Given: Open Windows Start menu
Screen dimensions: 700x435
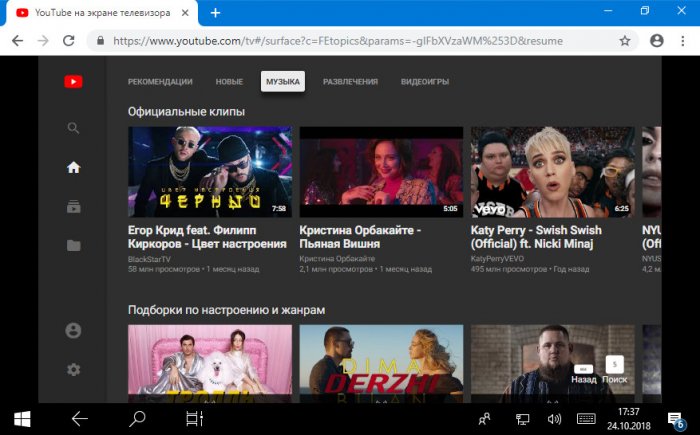Looking at the screenshot, I should tap(22, 419).
